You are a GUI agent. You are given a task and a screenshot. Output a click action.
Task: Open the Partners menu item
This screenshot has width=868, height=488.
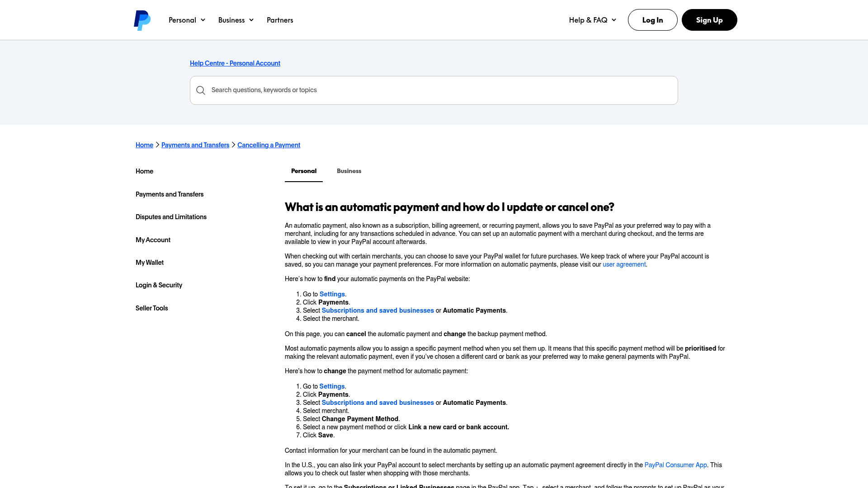pyautogui.click(x=280, y=20)
